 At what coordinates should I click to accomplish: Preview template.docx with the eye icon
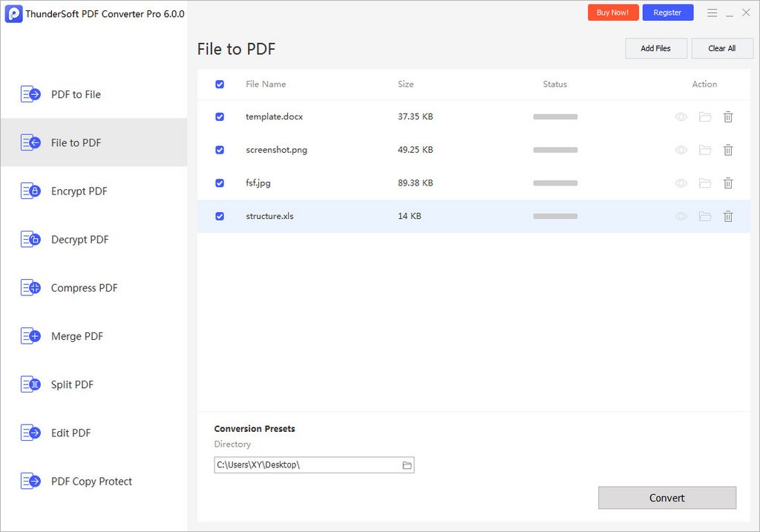tap(681, 116)
